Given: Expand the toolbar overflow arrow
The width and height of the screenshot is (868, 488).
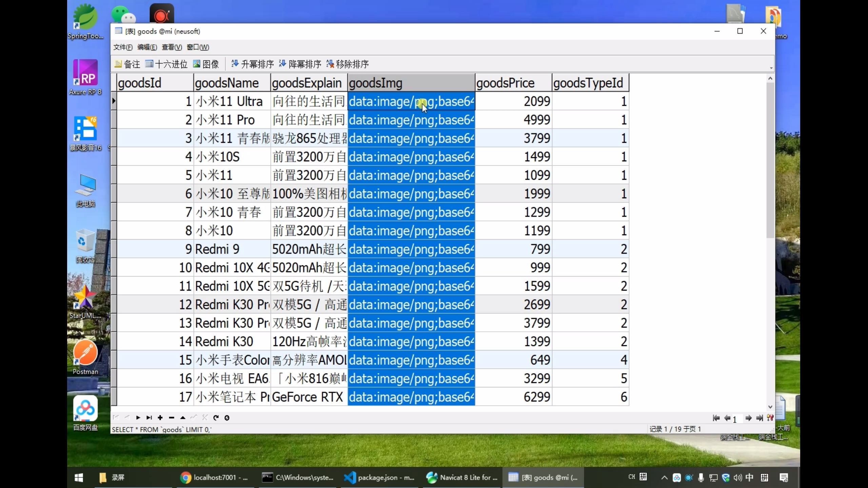Looking at the screenshot, I should tap(771, 68).
